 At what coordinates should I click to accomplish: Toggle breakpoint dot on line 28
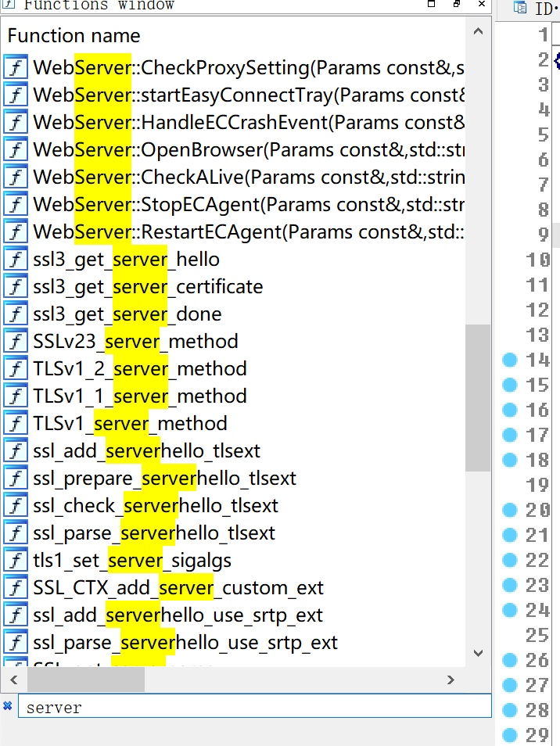510,710
